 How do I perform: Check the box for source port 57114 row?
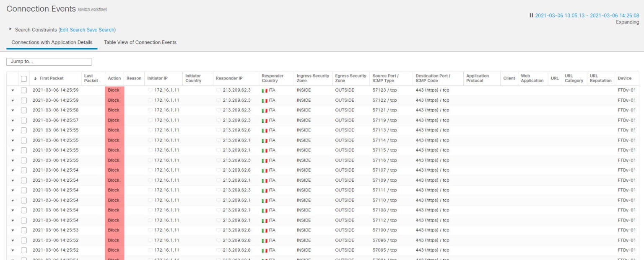(24, 140)
